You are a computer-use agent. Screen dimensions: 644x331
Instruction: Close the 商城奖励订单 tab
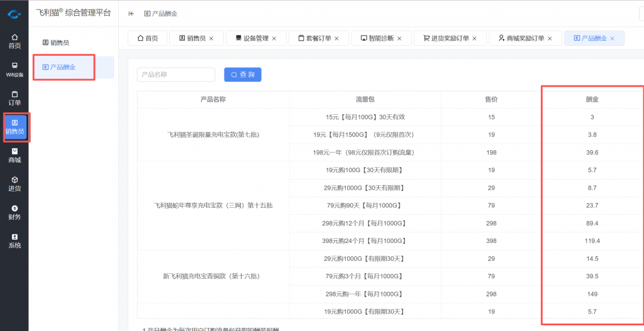pyautogui.click(x=550, y=38)
